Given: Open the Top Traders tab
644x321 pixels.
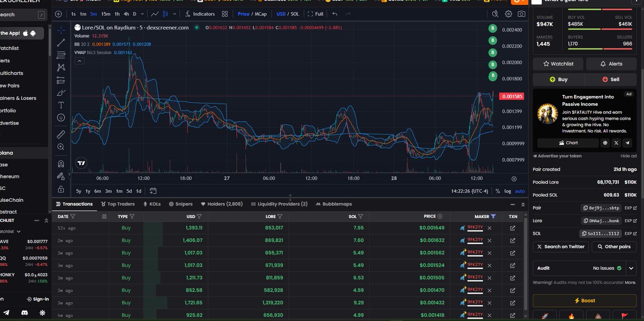Looking at the screenshot, I should (117, 204).
